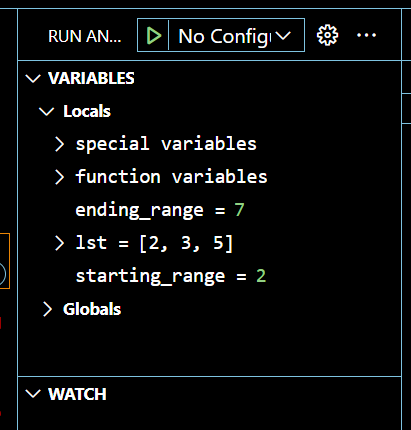The width and height of the screenshot is (411, 430).
Task: Click the special variables label
Action: [x=166, y=144]
